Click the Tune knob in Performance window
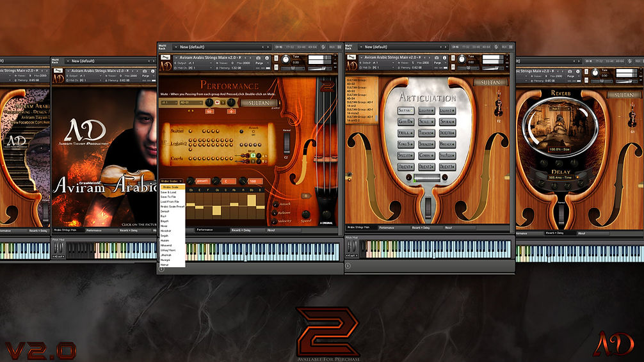 (286, 60)
